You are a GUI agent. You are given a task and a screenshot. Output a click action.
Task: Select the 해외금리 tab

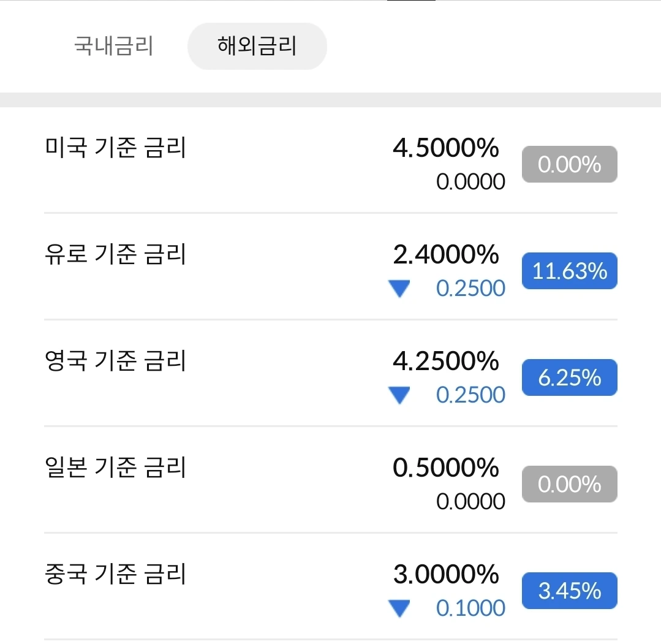[257, 47]
